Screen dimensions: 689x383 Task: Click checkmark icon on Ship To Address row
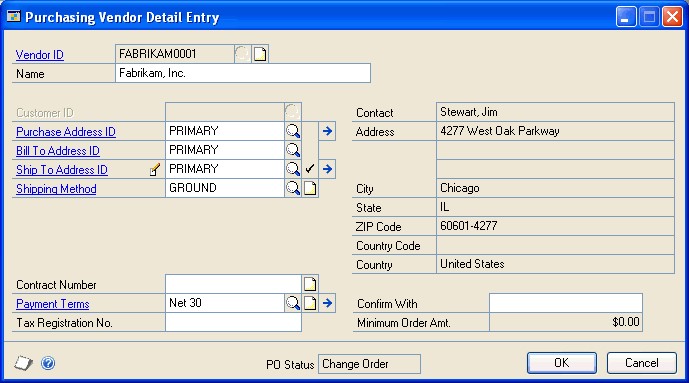click(x=310, y=169)
